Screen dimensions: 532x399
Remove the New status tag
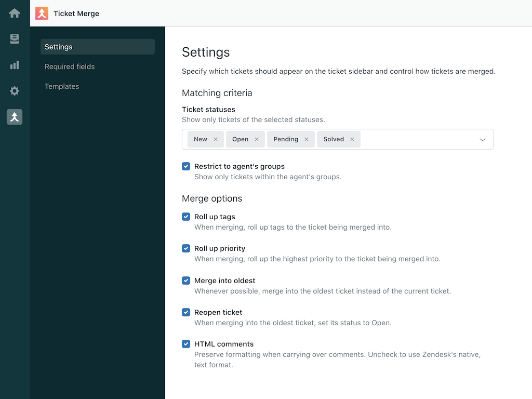tap(216, 139)
